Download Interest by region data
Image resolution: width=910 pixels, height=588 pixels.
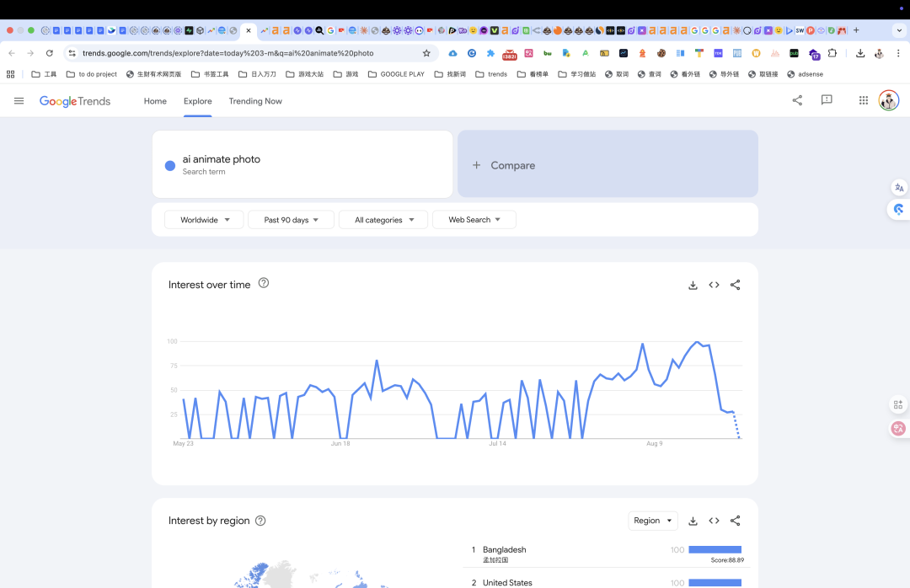[693, 521]
